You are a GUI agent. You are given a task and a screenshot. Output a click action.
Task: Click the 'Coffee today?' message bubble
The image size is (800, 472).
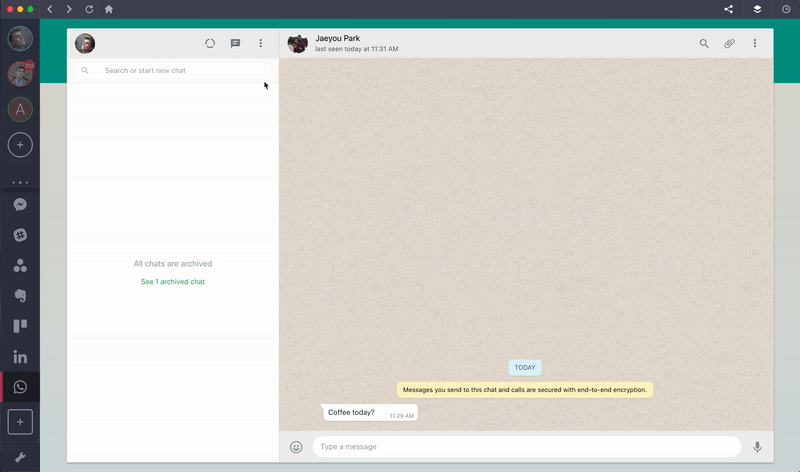pos(370,413)
